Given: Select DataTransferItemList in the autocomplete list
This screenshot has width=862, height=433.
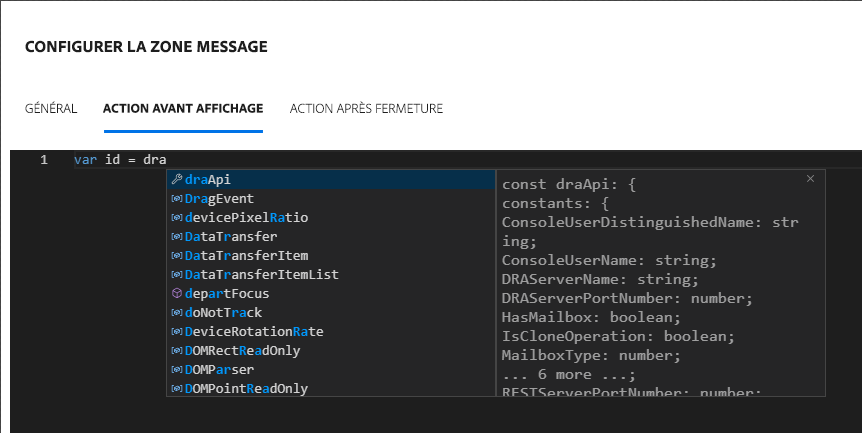Looking at the screenshot, I should pos(261,275).
